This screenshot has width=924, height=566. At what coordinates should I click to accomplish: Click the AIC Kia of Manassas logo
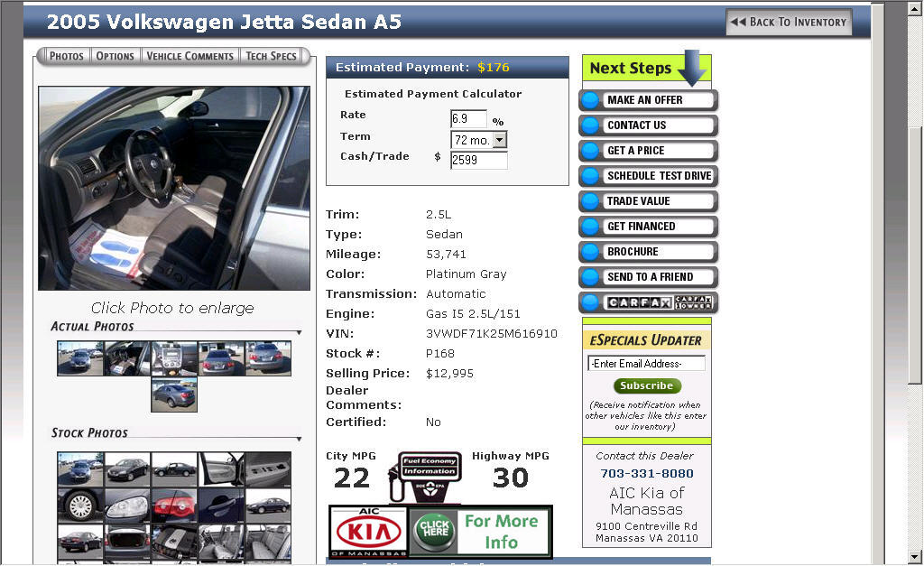(368, 532)
